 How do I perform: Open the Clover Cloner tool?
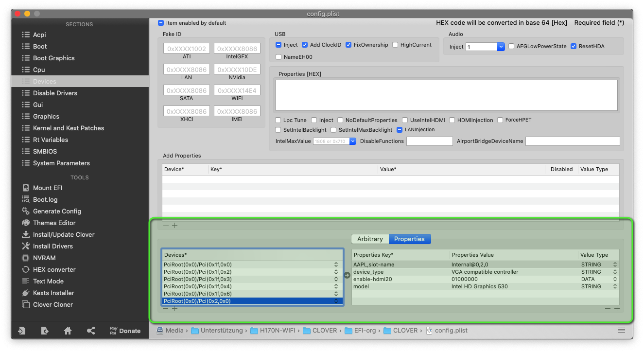point(47,304)
